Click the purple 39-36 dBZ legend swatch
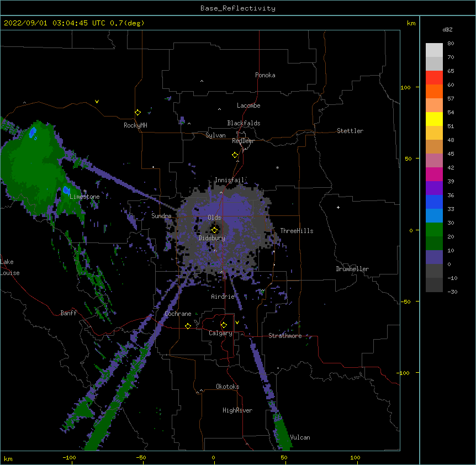Viewport: 476px width, 465px height. 434,188
